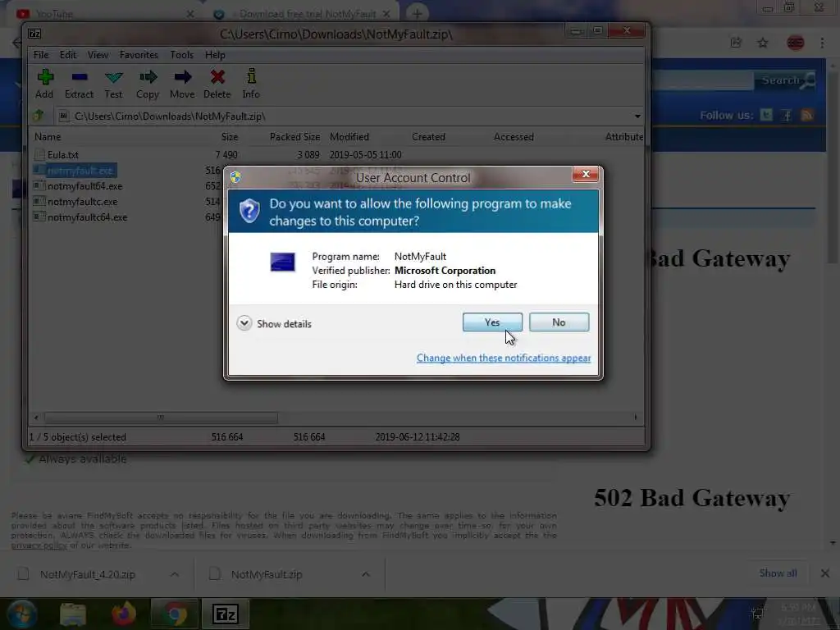The height and width of the screenshot is (630, 840).
Task: Sort by the Size column header
Action: 230,137
